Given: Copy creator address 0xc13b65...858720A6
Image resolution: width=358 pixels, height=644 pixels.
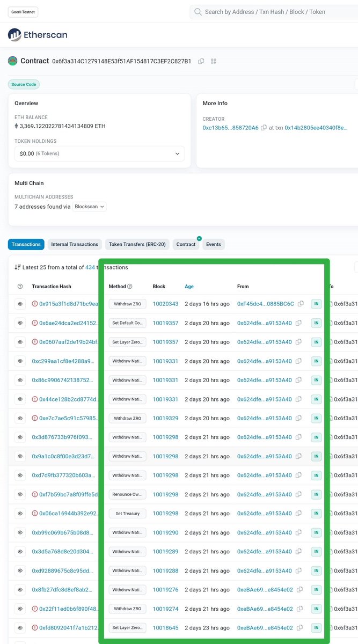Looking at the screenshot, I should click(264, 128).
